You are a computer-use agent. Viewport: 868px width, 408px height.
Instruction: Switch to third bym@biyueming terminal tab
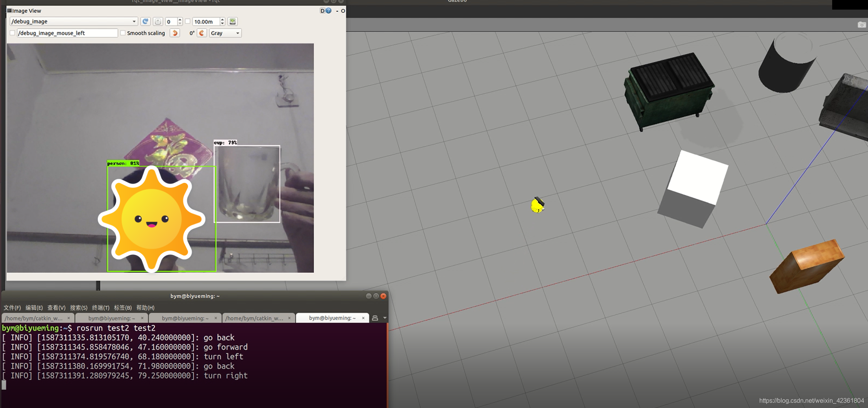point(185,318)
